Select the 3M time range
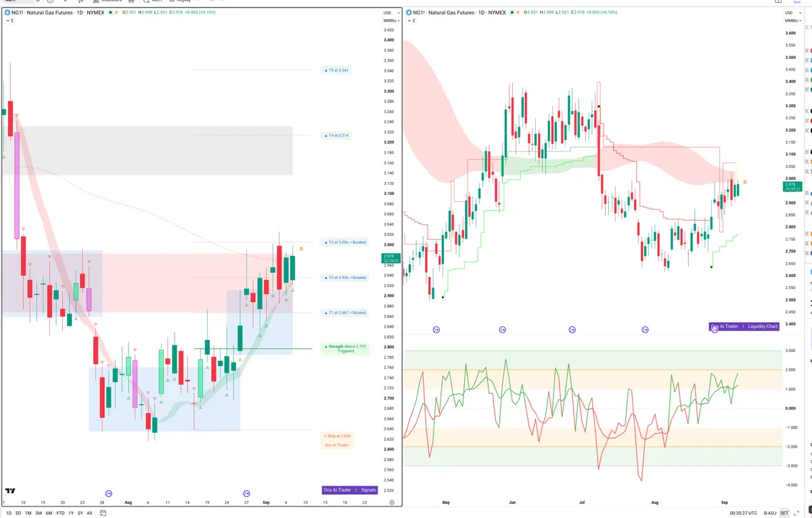Image resolution: width=812 pixels, height=518 pixels. coord(39,513)
